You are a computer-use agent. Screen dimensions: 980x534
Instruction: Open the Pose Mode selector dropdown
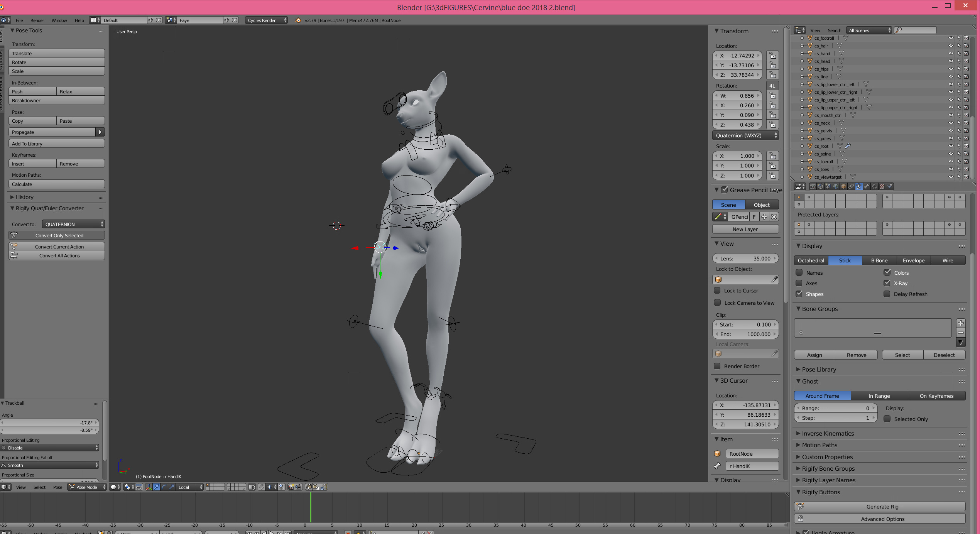click(87, 487)
